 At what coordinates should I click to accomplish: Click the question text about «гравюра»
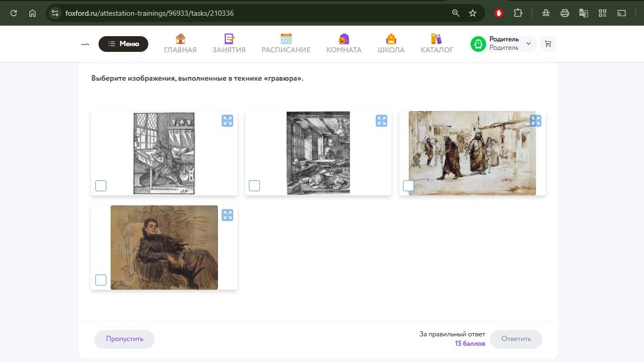(198, 79)
